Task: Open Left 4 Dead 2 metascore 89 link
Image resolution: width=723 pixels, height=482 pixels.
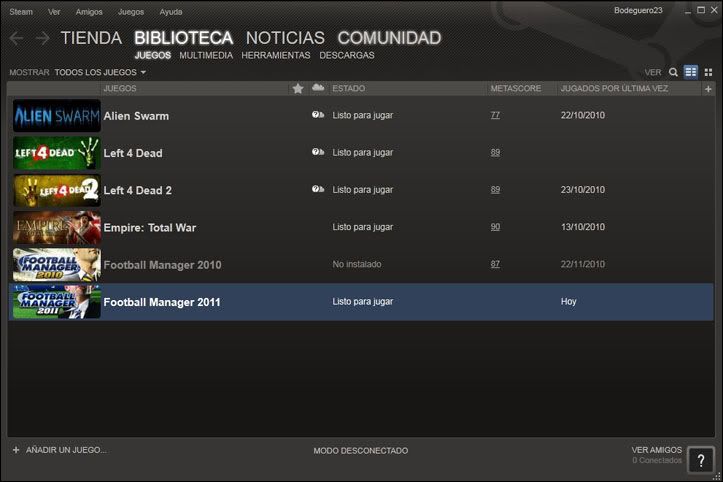Action: (495, 190)
